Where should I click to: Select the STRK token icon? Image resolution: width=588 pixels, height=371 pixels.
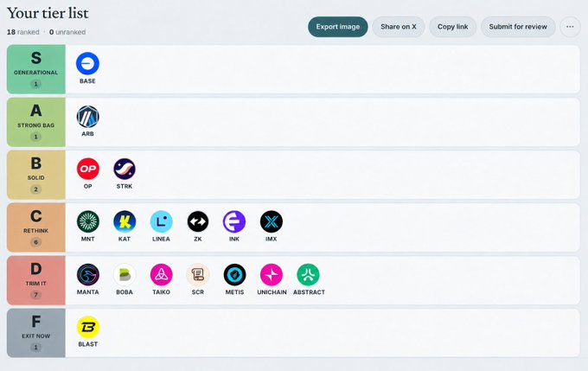[125, 169]
